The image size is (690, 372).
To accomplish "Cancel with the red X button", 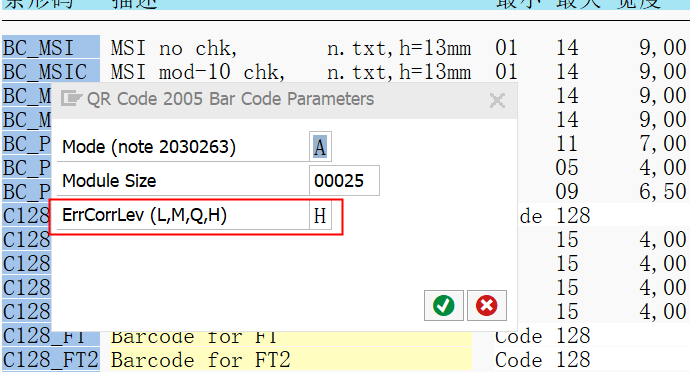I will coord(487,306).
